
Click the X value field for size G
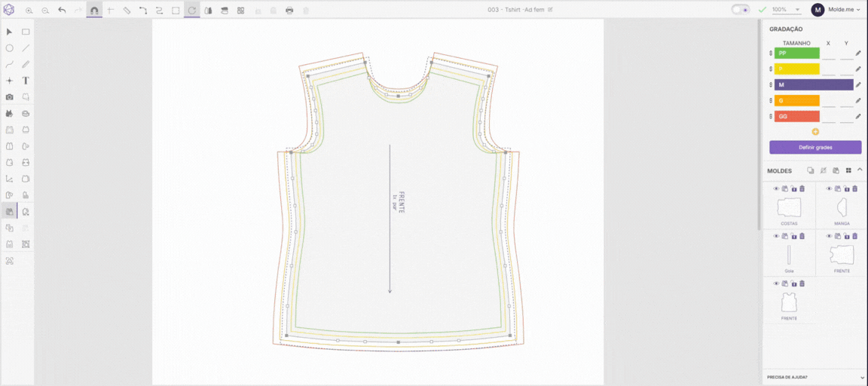point(829,101)
